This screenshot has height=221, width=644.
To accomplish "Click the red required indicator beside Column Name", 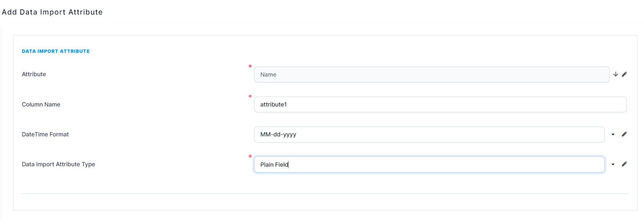I will 250,96.
